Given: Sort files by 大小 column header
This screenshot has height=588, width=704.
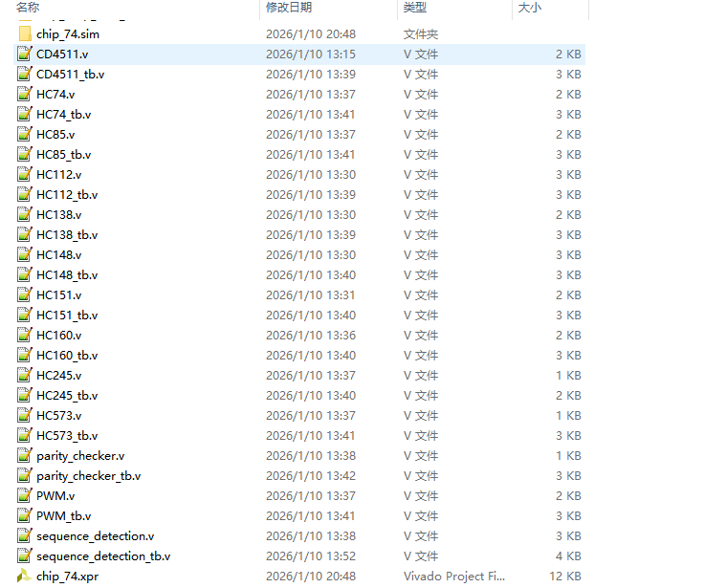Looking at the screenshot, I should (530, 8).
